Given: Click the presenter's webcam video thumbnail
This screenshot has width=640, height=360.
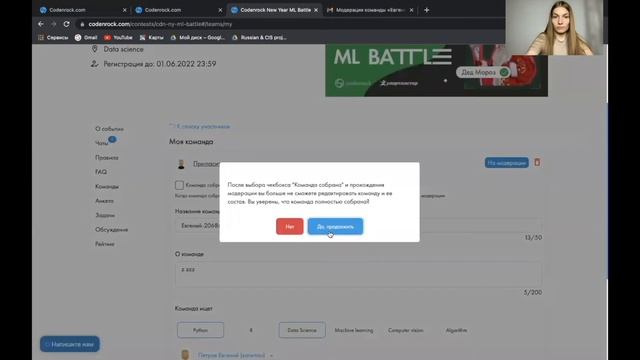Looking at the screenshot, I should [x=554, y=28].
